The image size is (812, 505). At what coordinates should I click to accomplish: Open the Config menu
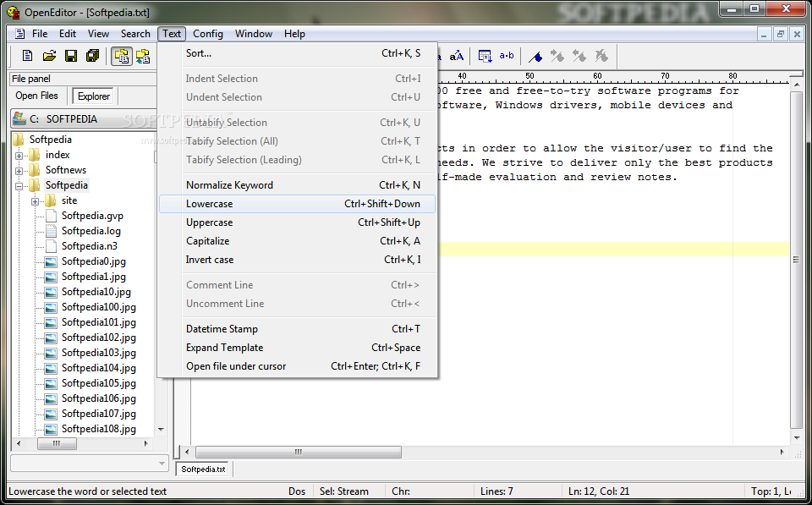(208, 34)
